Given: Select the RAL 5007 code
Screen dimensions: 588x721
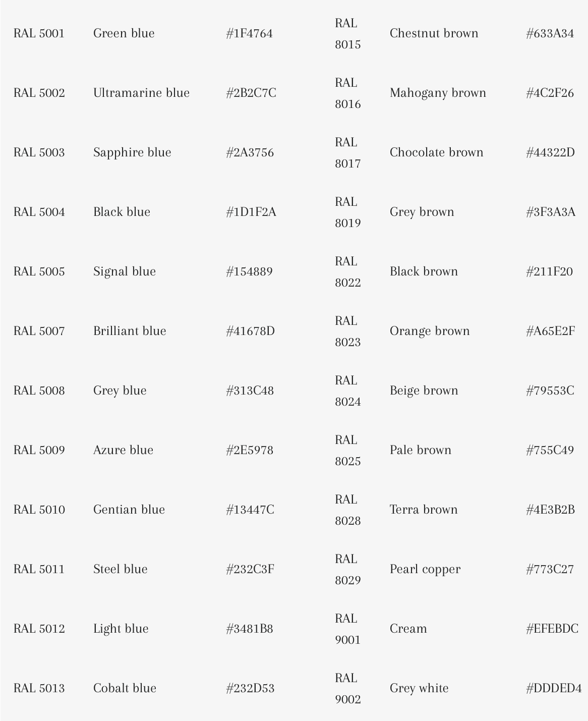Looking at the screenshot, I should 39,331.
